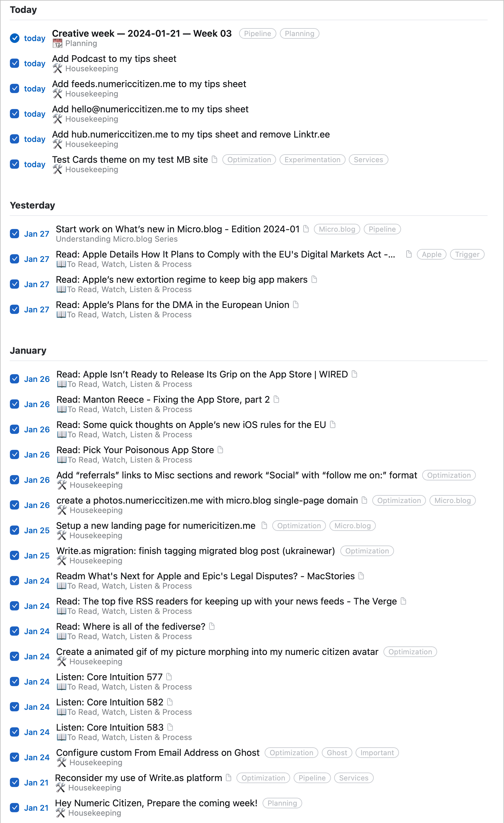Click note icon beside Pick Your Poisonous App Store
This screenshot has width=504, height=823.
click(220, 450)
